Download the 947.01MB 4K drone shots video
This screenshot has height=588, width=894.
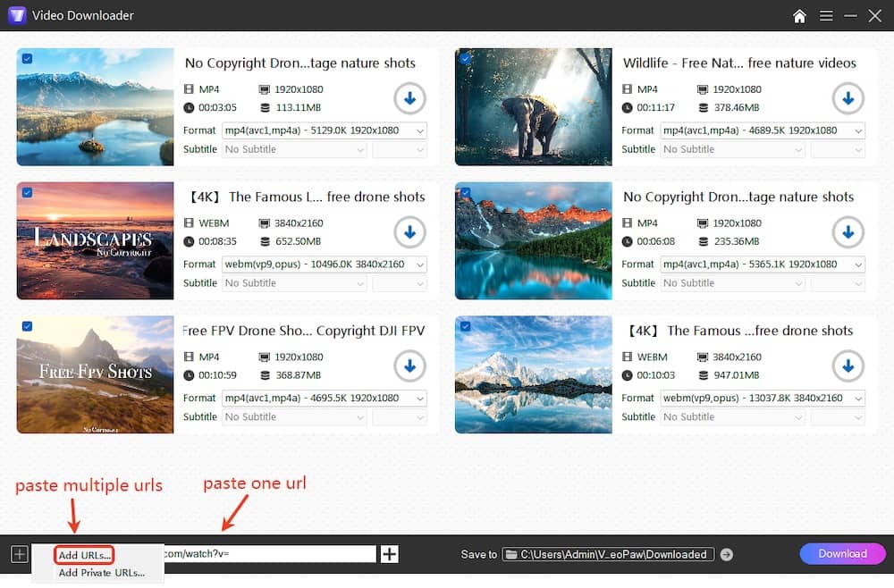[x=848, y=366]
